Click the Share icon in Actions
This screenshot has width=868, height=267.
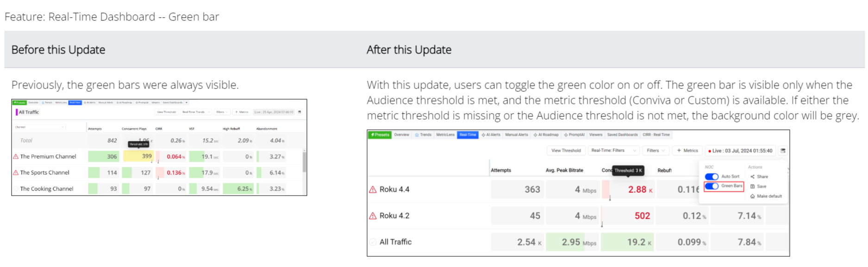click(753, 177)
